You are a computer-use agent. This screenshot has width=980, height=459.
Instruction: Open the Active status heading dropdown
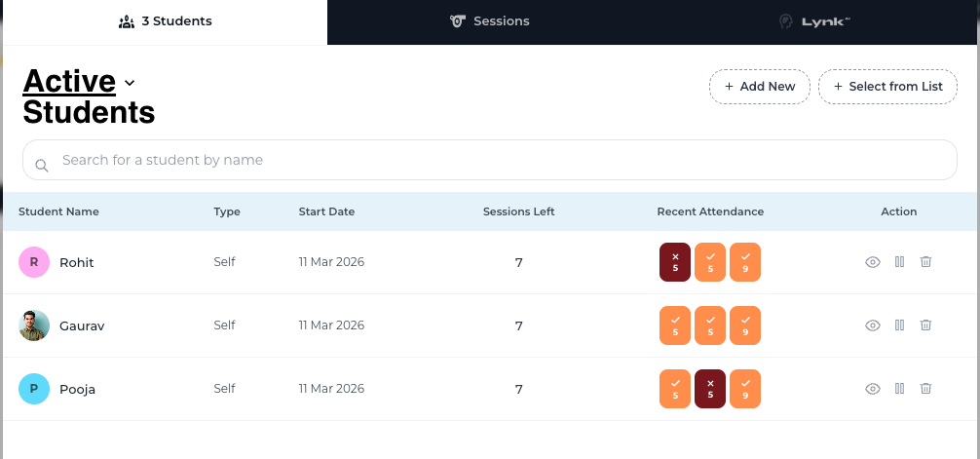pyautogui.click(x=69, y=81)
